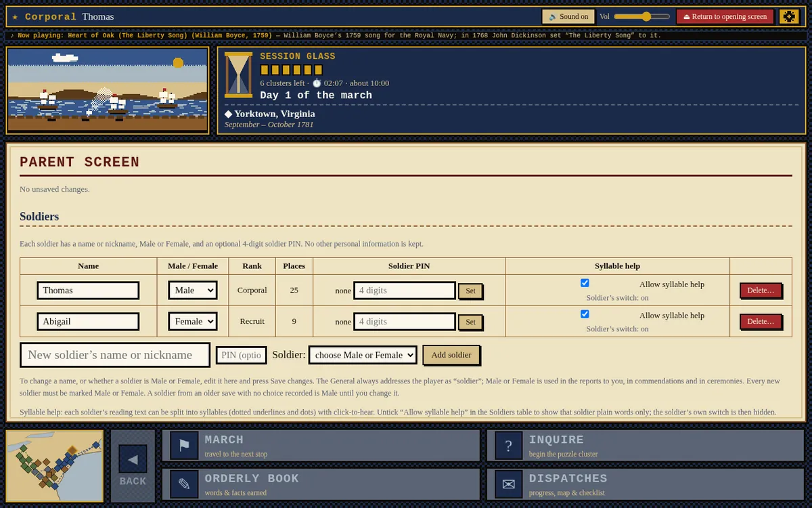Return to opening screen
The image size is (812, 508).
(725, 16)
